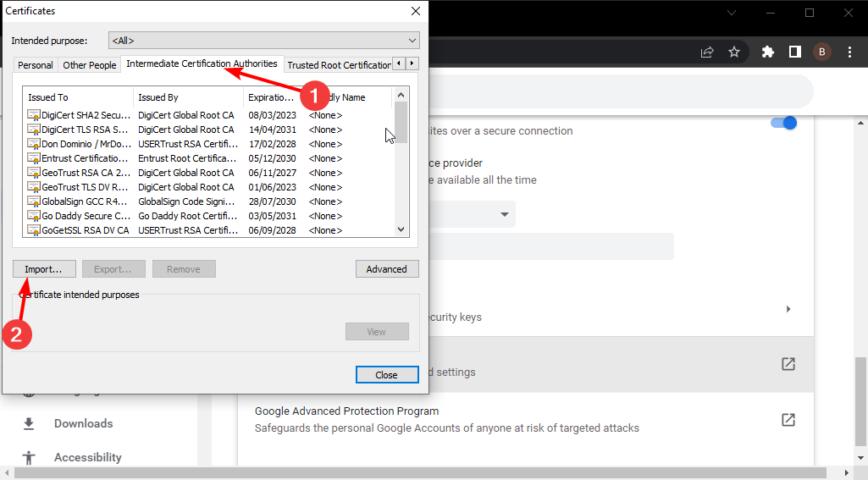Click the GlobalSign GCC R4 certificate icon
The image size is (868, 480).
pyautogui.click(x=34, y=201)
